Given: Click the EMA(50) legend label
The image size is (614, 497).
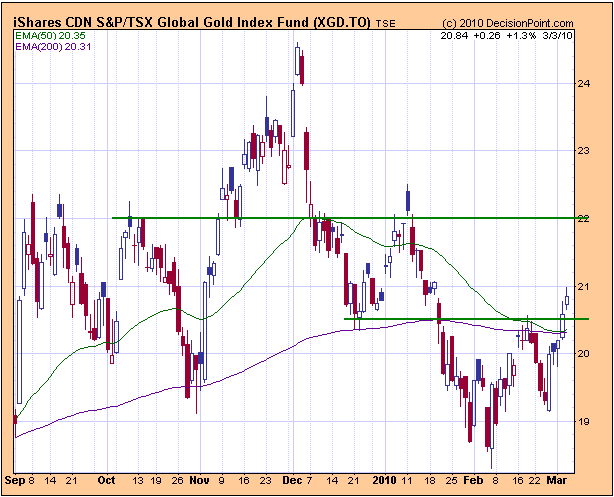Looking at the screenshot, I should 39,33.
